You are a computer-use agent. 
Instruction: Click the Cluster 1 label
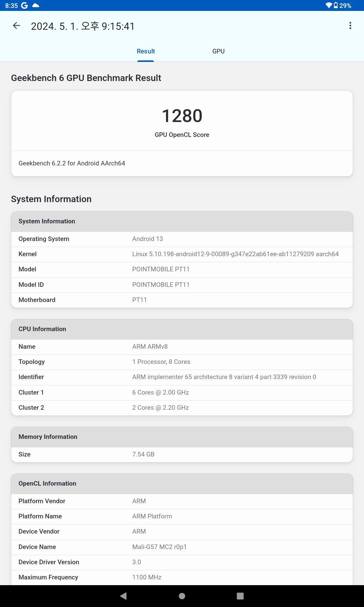coord(31,392)
